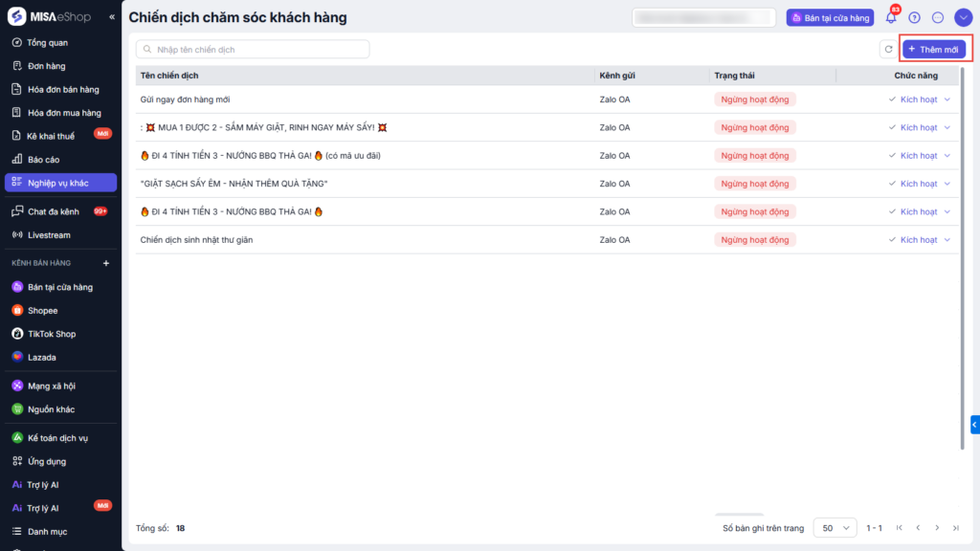Expand the blue right-edge side panel tab
Image resolution: width=980 pixels, height=551 pixels.
coord(975,425)
